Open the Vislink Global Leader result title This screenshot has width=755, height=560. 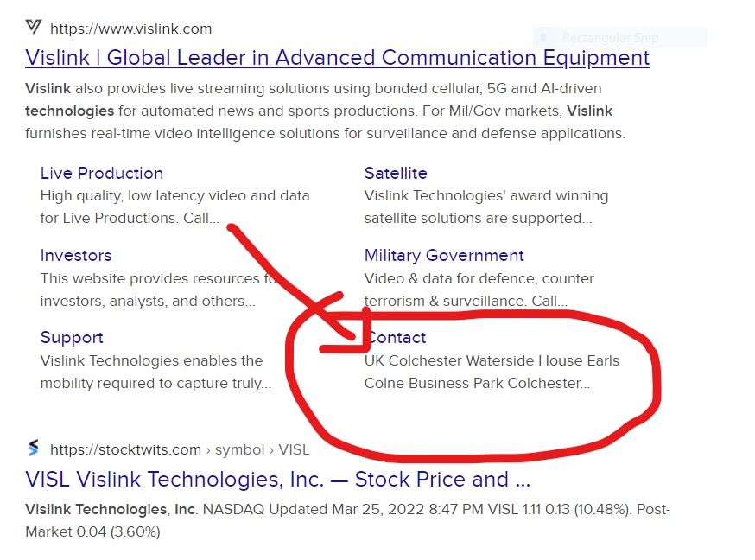(337, 58)
